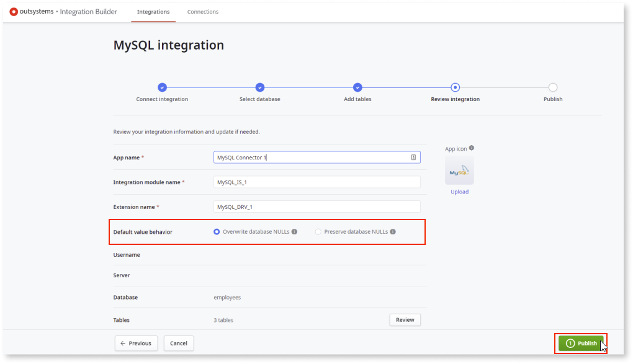
Task: Click the MySQL app icon thumbnail
Action: (459, 171)
